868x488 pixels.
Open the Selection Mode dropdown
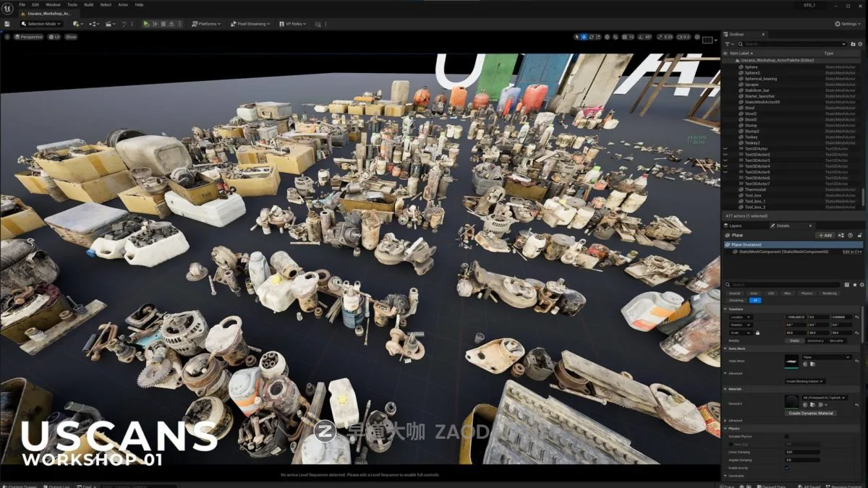41,24
